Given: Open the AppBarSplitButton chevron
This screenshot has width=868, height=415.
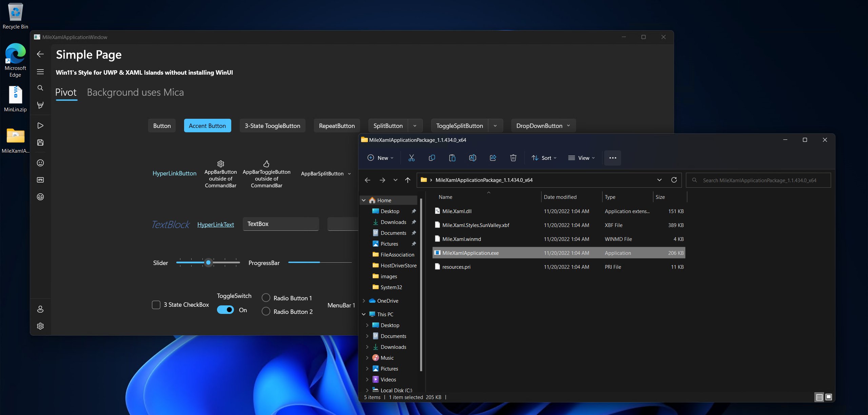Looking at the screenshot, I should (x=350, y=174).
